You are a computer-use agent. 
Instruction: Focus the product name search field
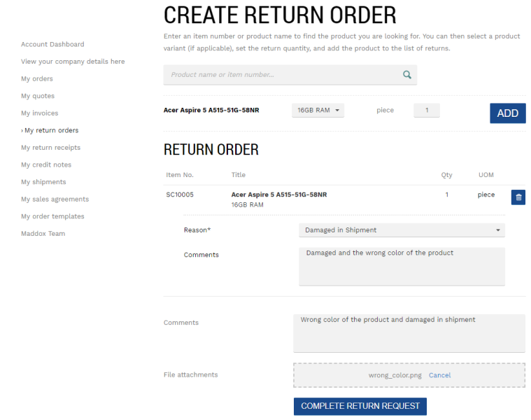point(290,75)
